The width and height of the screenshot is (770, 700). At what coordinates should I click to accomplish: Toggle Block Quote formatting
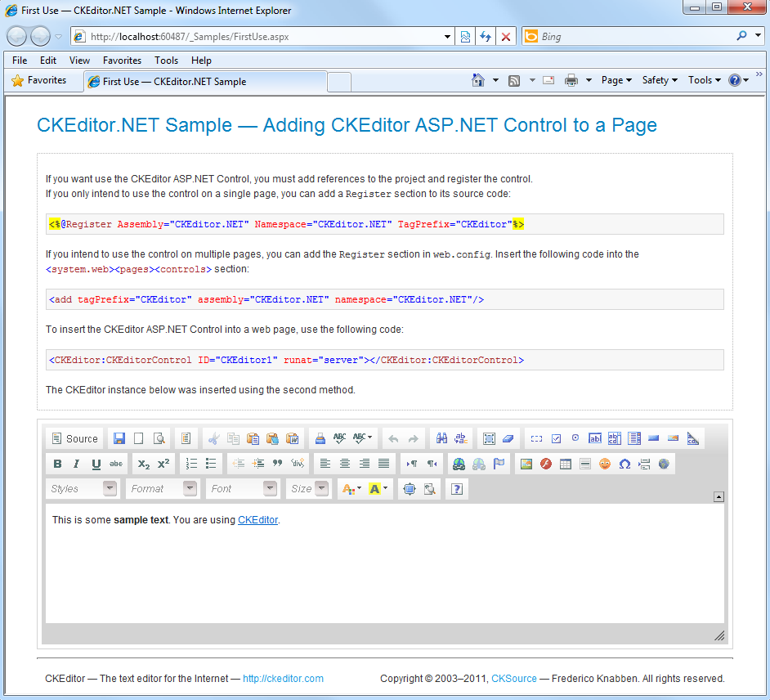[277, 464]
